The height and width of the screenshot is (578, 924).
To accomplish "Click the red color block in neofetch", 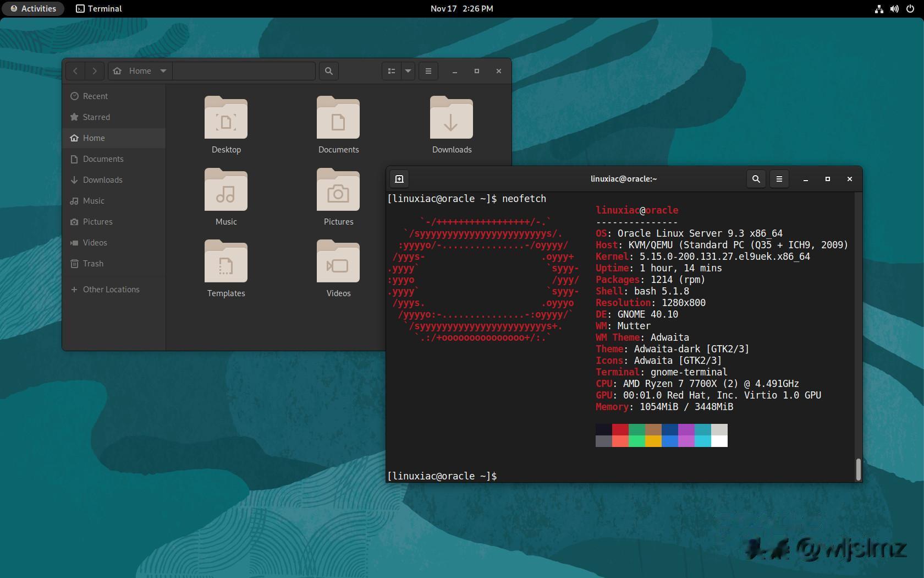I will [620, 429].
